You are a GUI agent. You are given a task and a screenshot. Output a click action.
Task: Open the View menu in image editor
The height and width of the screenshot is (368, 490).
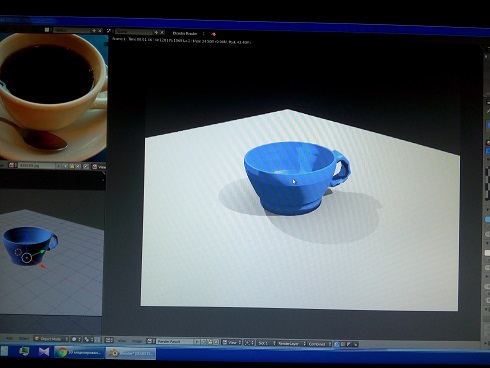(x=122, y=341)
